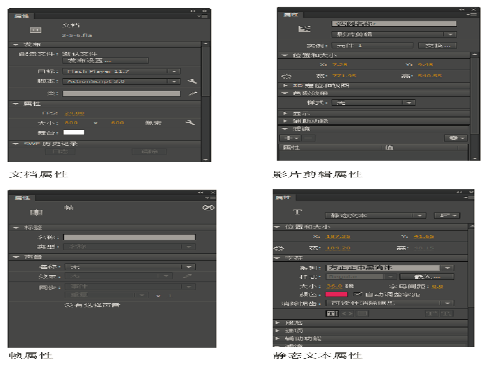
Task: Click the white stage color swatch
Action: tap(74, 132)
